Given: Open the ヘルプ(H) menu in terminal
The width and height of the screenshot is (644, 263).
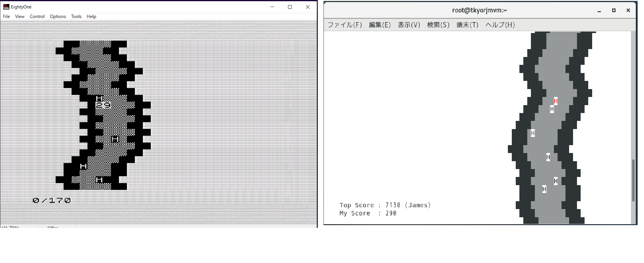Looking at the screenshot, I should [x=500, y=25].
